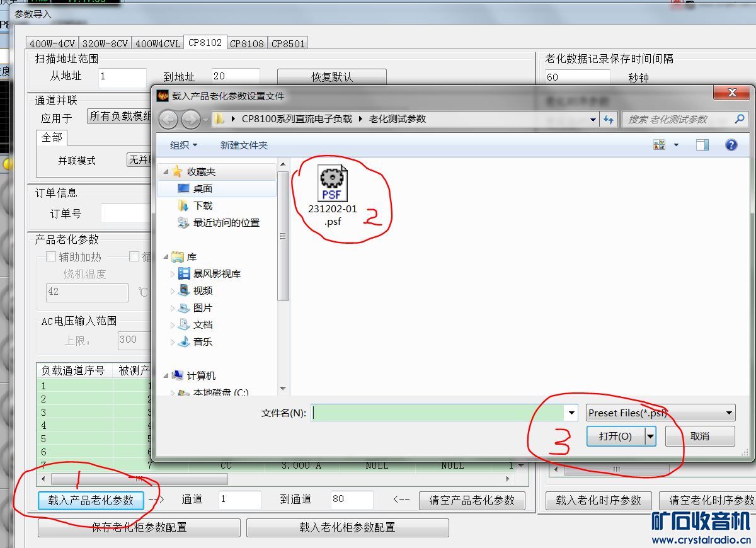Select 暴风影视库 in the library tree
The height and width of the screenshot is (548, 756).
tap(217, 273)
